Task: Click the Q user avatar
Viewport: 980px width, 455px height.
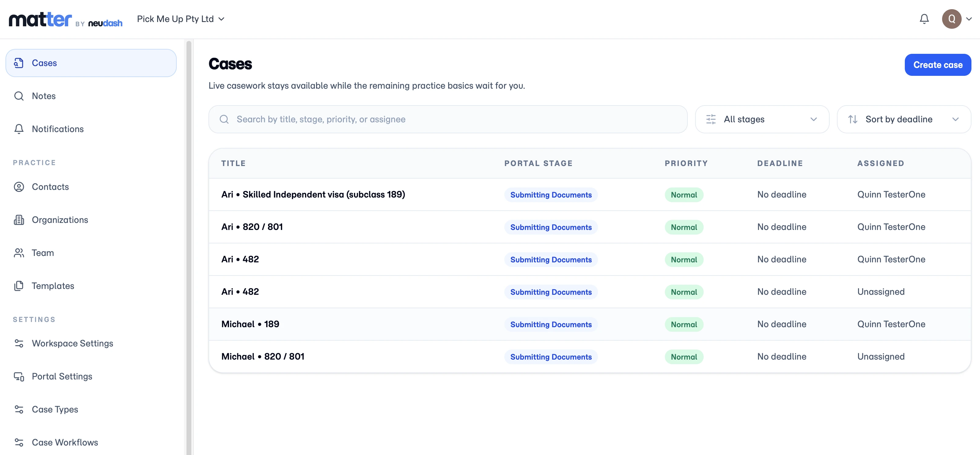Action: tap(952, 19)
